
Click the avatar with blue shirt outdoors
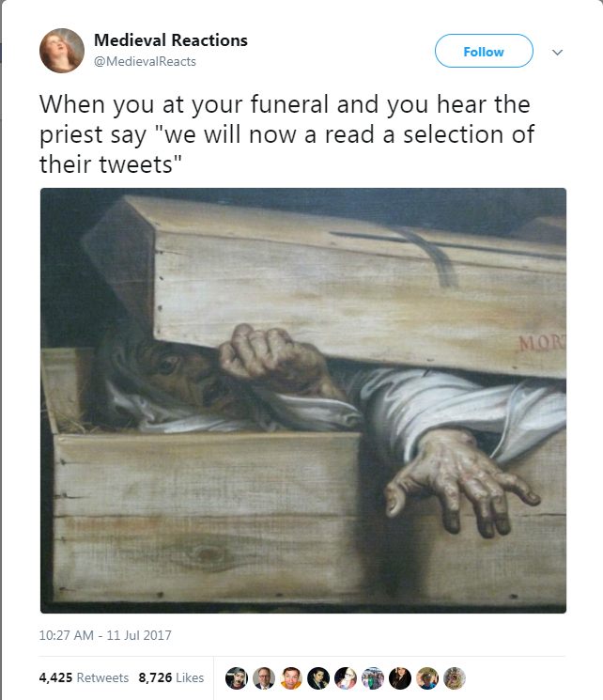(427, 677)
